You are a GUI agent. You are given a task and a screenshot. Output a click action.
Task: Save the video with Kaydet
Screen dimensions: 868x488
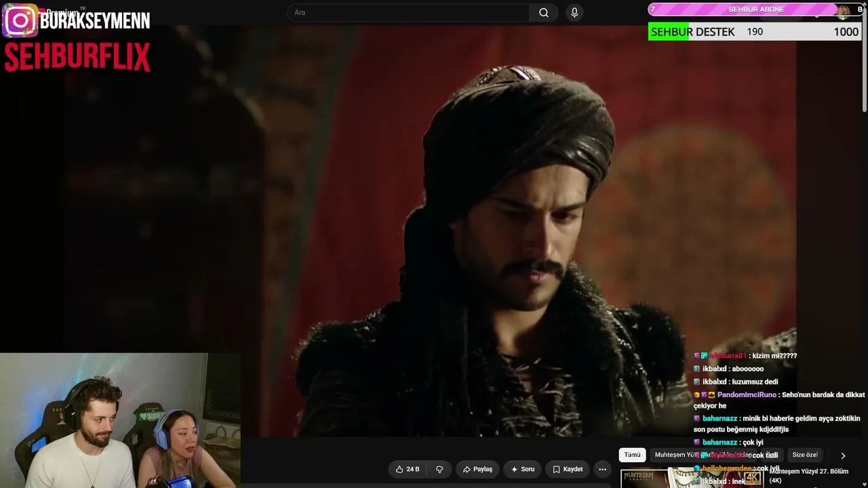pos(568,469)
